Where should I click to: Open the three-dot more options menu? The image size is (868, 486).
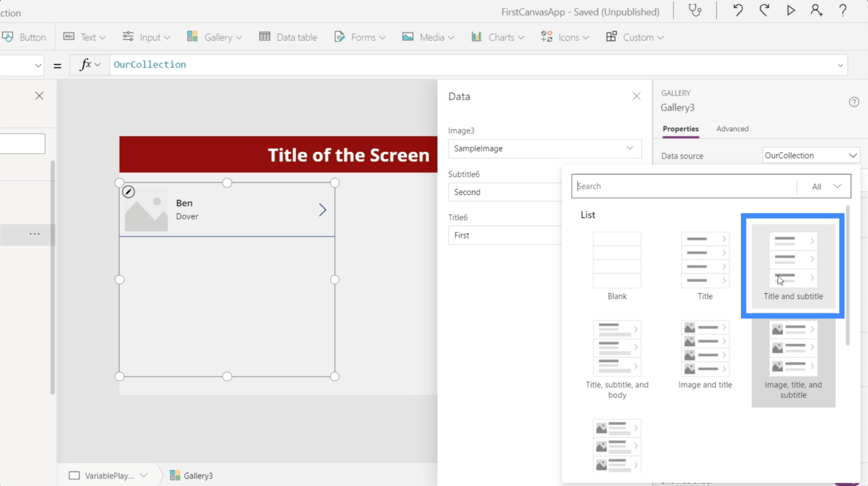pos(35,234)
